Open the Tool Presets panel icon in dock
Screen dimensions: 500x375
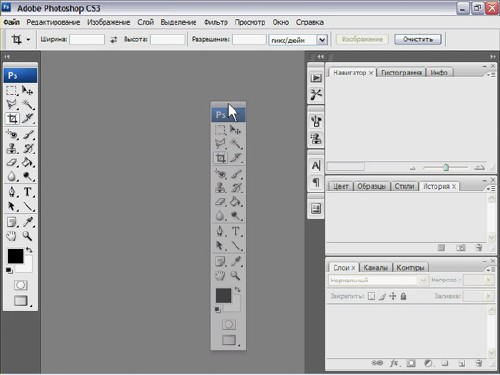316,94
